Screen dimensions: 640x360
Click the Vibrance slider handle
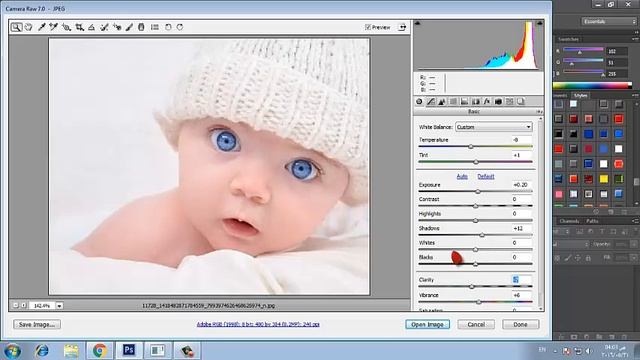click(x=479, y=302)
